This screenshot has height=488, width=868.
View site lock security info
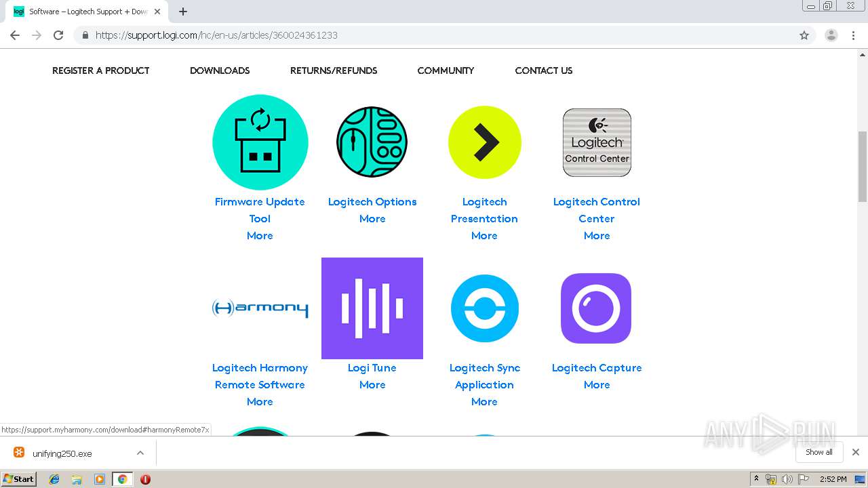click(x=85, y=35)
